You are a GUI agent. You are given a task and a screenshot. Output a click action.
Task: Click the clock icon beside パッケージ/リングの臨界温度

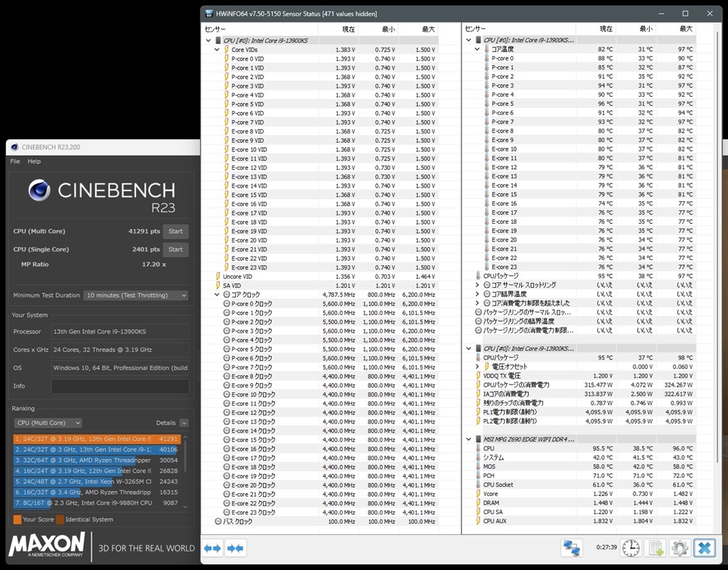click(478, 321)
